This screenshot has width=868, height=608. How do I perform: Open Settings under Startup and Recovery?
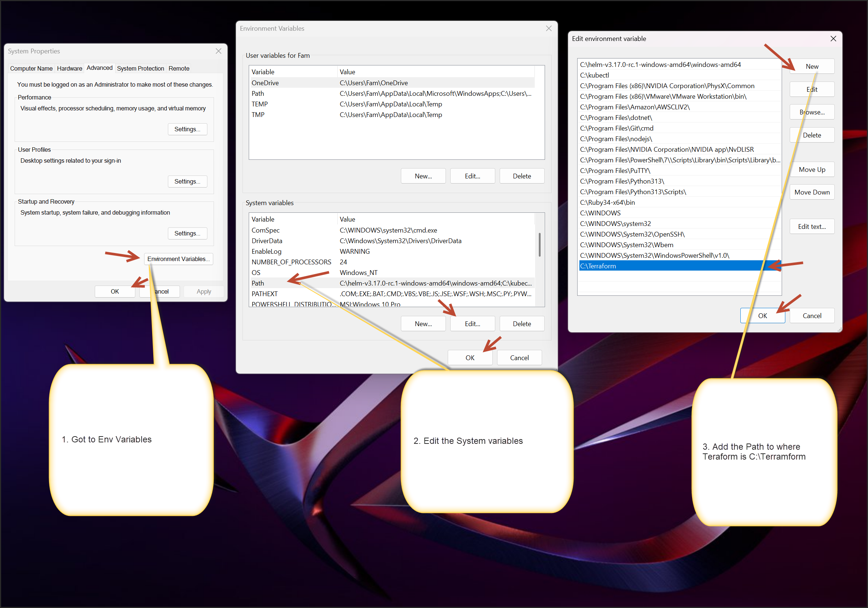pyautogui.click(x=187, y=233)
